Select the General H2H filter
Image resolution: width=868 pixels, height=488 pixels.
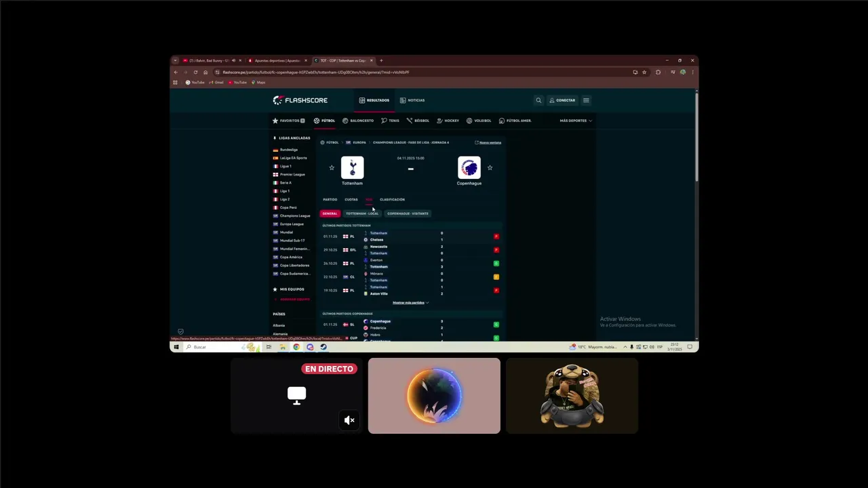(x=330, y=213)
